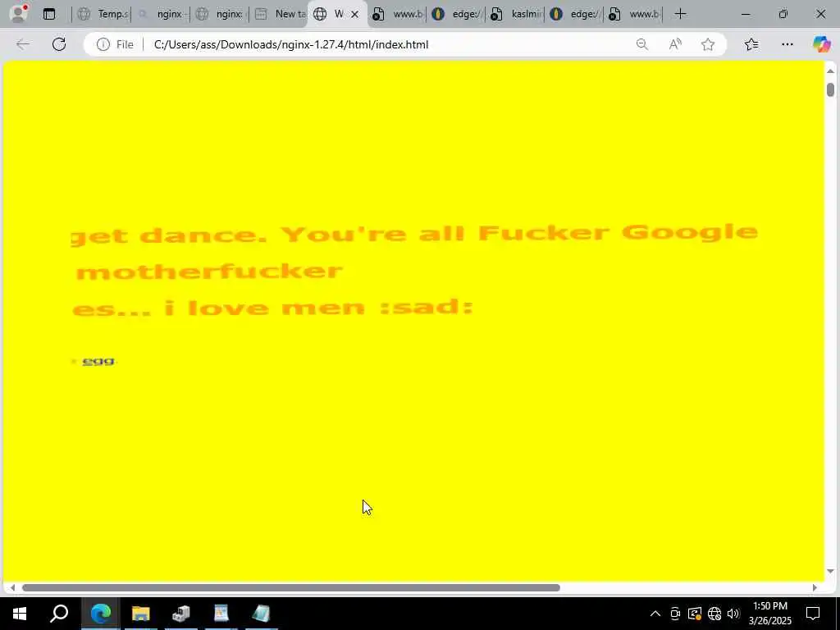Viewport: 840px width, 630px height.
Task: Click the horizontal scrollbar right arrow
Action: tap(815, 587)
